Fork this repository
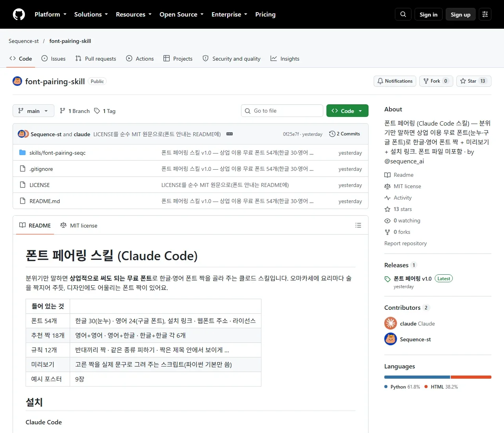The width and height of the screenshot is (504, 433). [x=436, y=81]
